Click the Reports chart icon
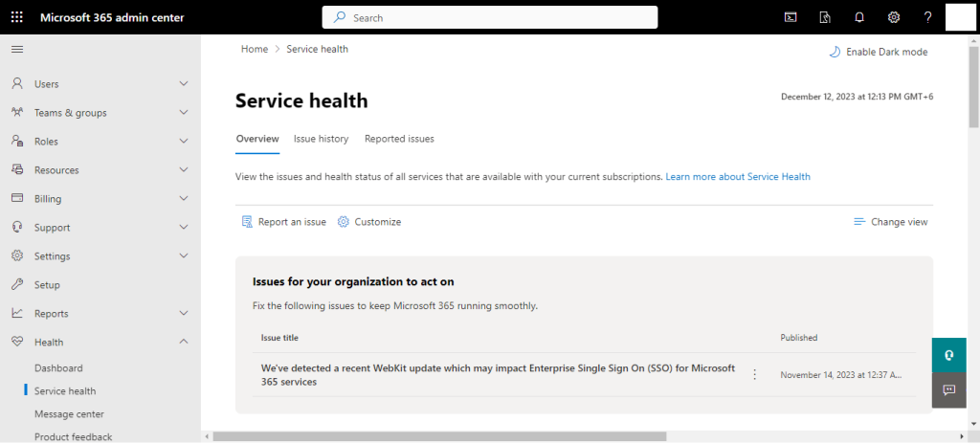This screenshot has height=444, width=980. 17,313
